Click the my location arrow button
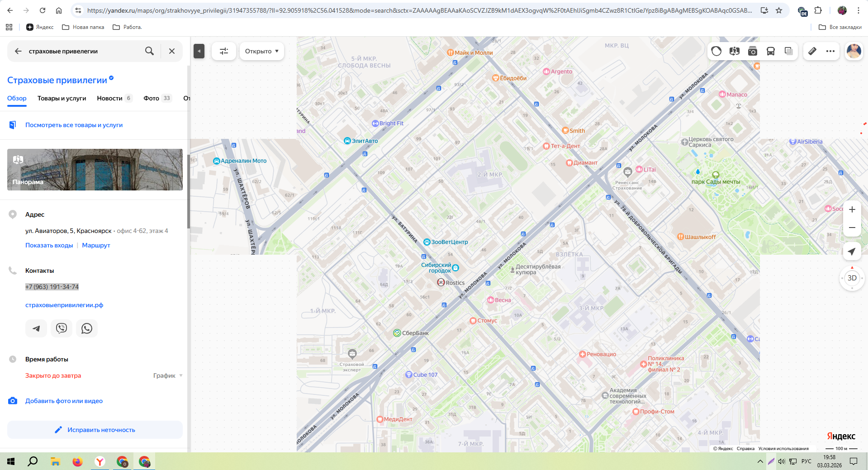Image resolution: width=868 pixels, height=470 pixels. coord(852,252)
